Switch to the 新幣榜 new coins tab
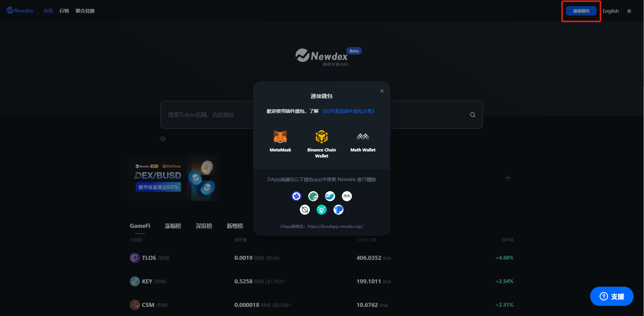 235,226
